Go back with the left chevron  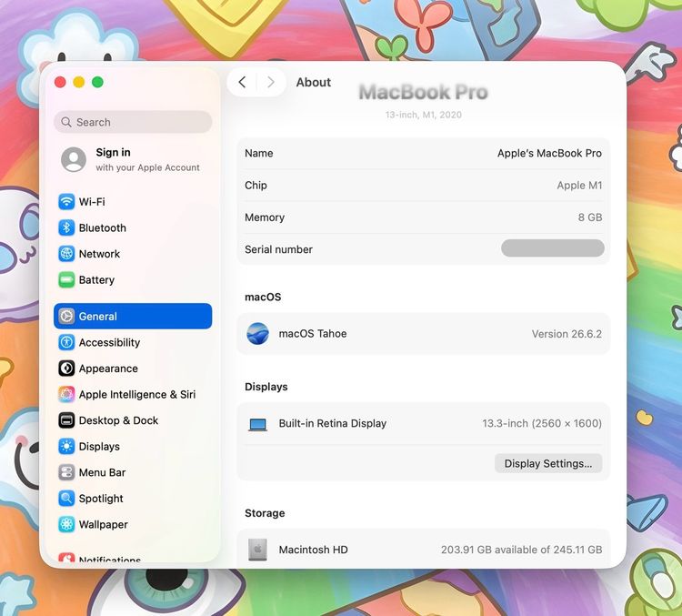pyautogui.click(x=242, y=82)
